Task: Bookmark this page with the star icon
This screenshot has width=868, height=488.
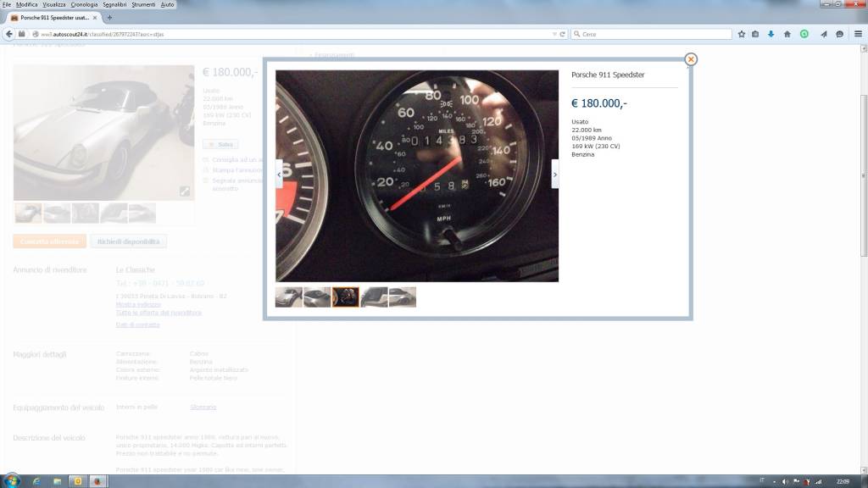Action: tap(741, 34)
